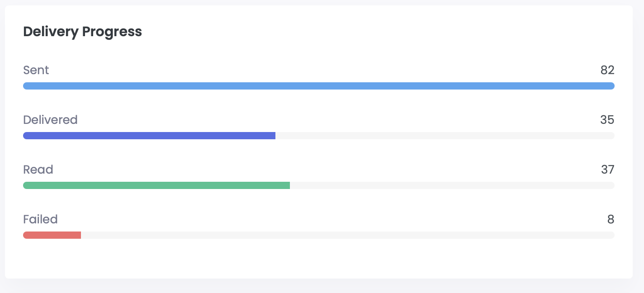Click the Delivered count value 35
This screenshot has height=293, width=644.
[x=608, y=120]
